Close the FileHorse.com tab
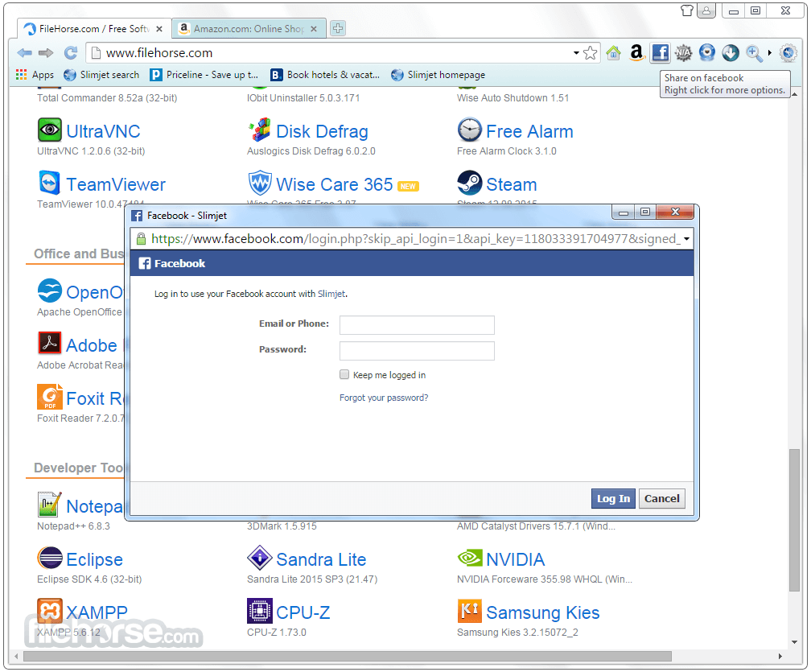The height and width of the screenshot is (672, 811). (159, 29)
